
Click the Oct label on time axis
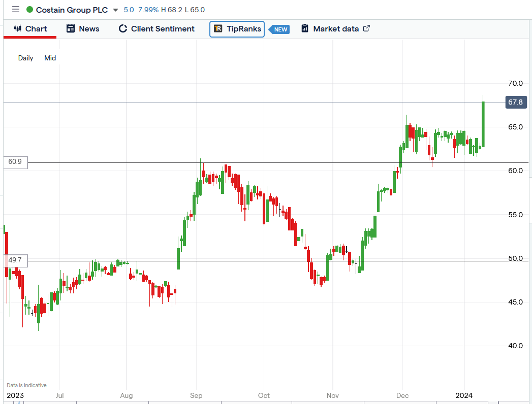[264, 395]
